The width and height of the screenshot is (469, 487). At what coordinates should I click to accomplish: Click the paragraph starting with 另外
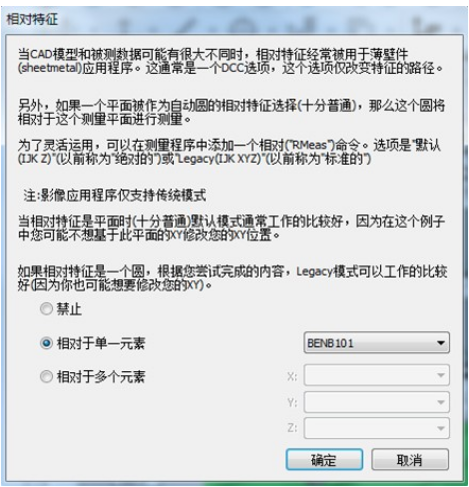point(231,112)
